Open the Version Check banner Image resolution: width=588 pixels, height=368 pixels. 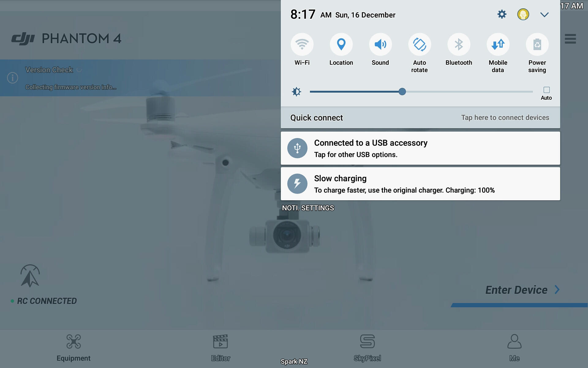point(140,78)
